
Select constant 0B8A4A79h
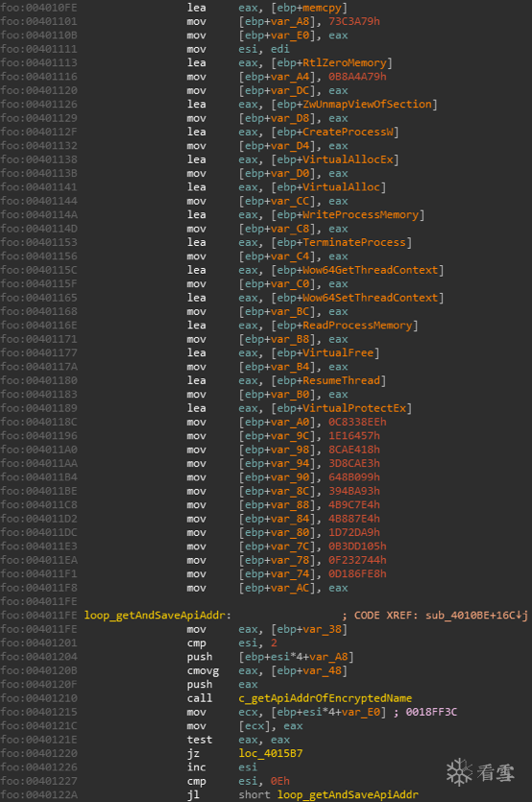click(357, 77)
